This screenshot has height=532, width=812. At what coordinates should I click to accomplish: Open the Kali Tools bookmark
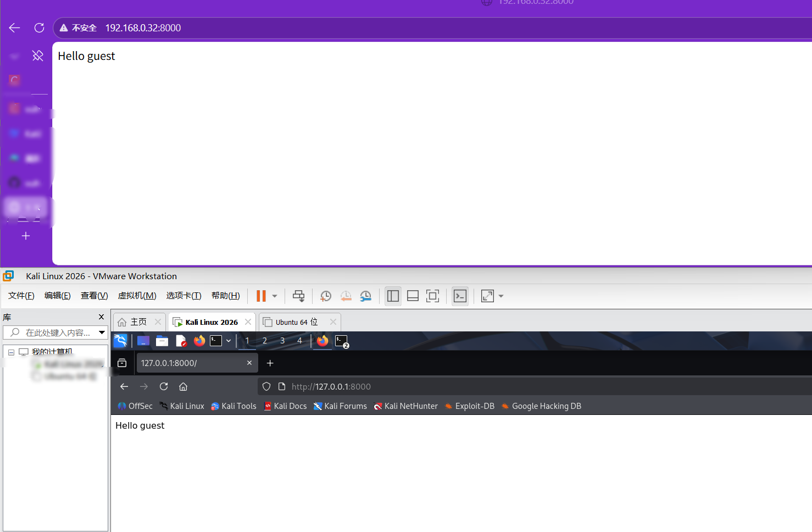coord(233,406)
